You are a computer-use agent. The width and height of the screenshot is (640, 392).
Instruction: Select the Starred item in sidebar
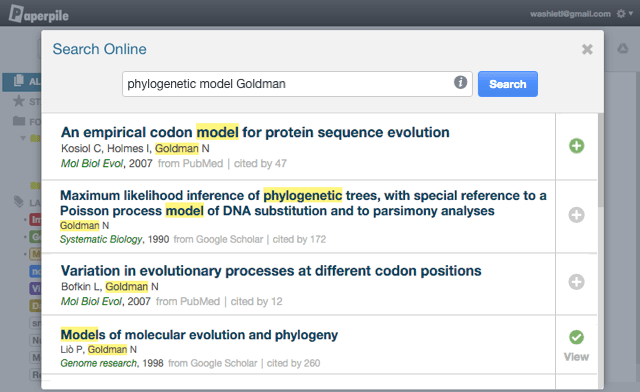(x=25, y=101)
